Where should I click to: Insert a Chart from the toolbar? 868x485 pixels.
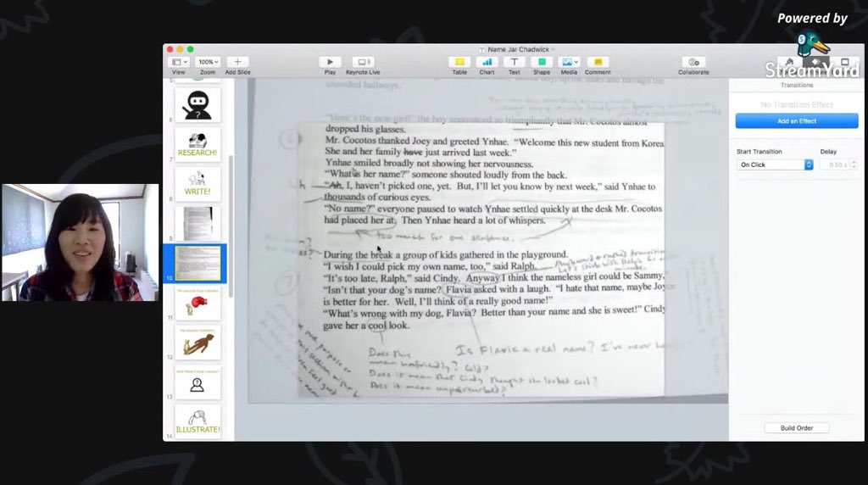click(487, 62)
